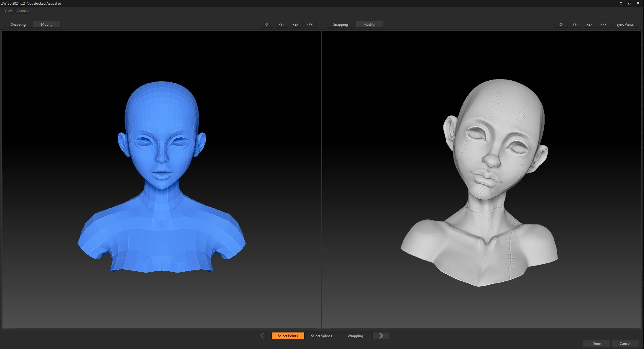Click >Z< axis view for right viewport
The width and height of the screenshot is (644, 349).
coord(589,25)
